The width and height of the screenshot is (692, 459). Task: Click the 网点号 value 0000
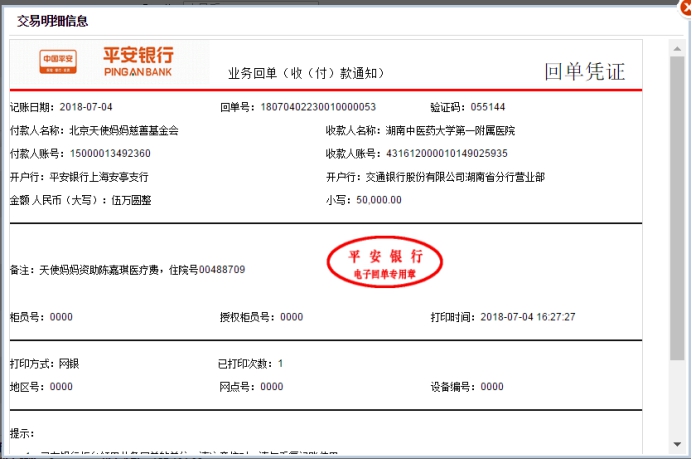point(272,387)
